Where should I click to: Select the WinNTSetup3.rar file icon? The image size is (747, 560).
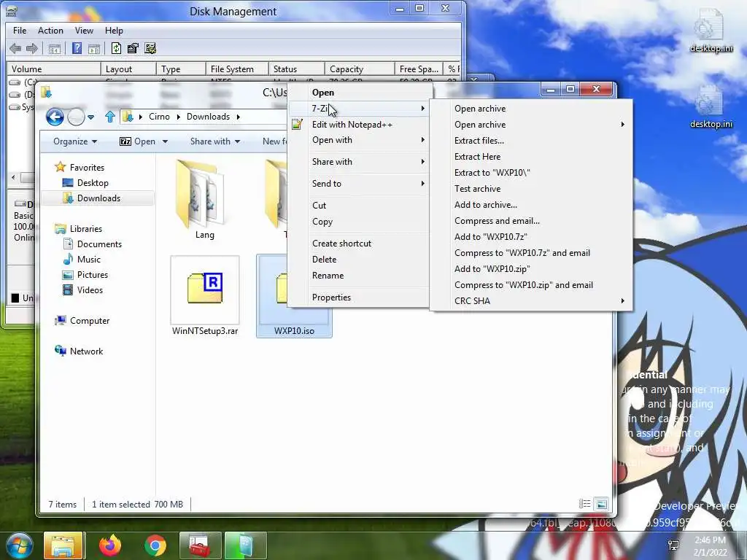(x=205, y=289)
